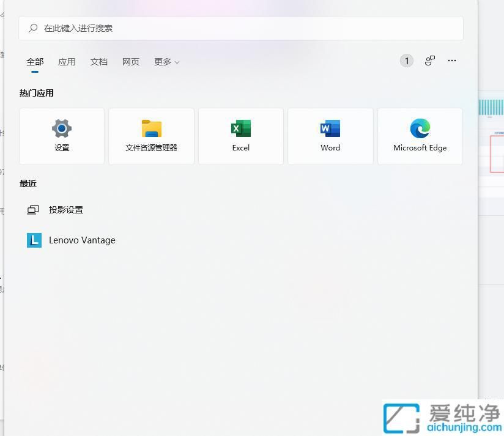Open the three-dot options menu

[x=452, y=61]
